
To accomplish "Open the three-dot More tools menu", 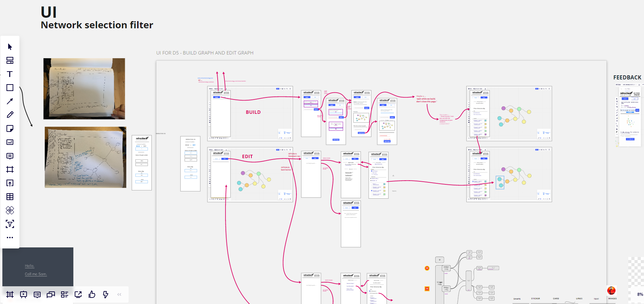I will (10, 238).
